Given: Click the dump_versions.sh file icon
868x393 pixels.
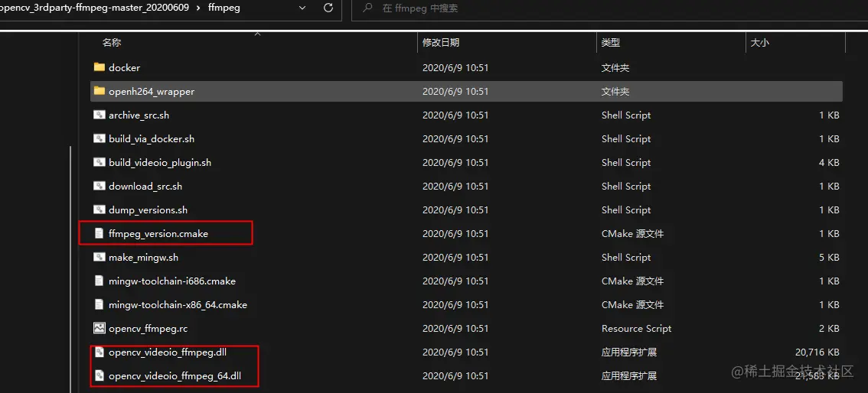Looking at the screenshot, I should point(99,210).
